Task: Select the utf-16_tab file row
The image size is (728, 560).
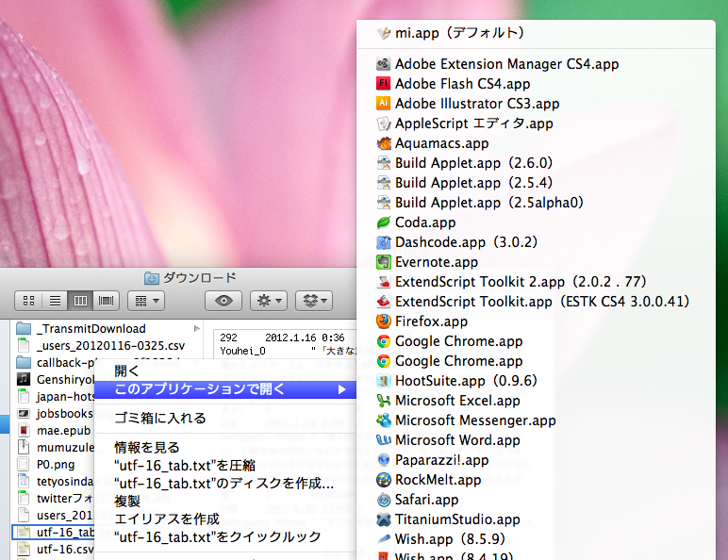Action: 54,532
